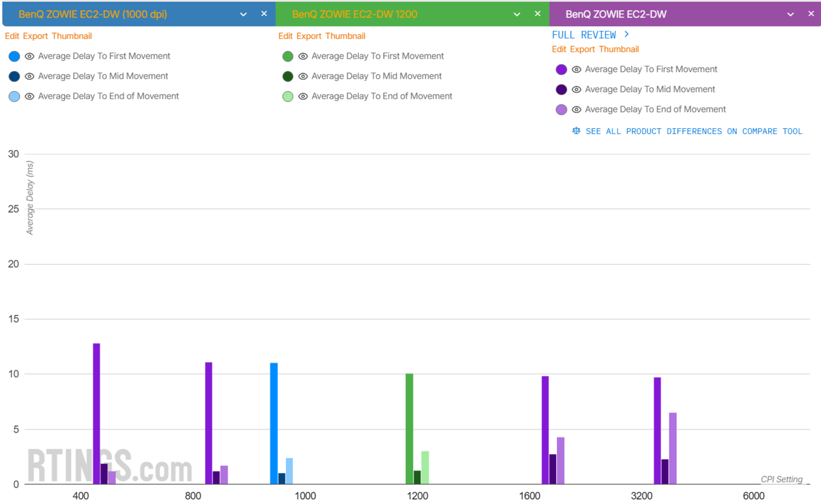Click the 6000 CPI axis label

click(754, 496)
